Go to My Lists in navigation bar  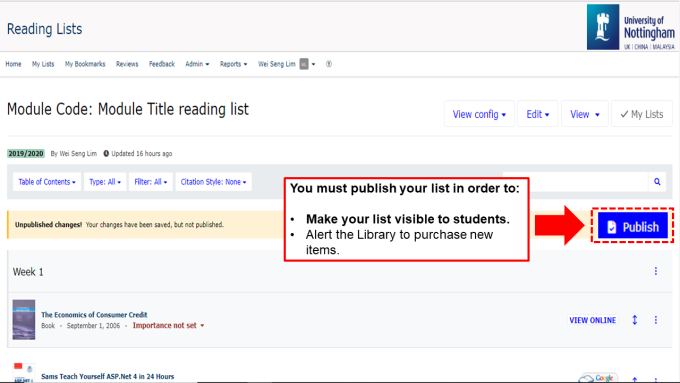[43, 64]
